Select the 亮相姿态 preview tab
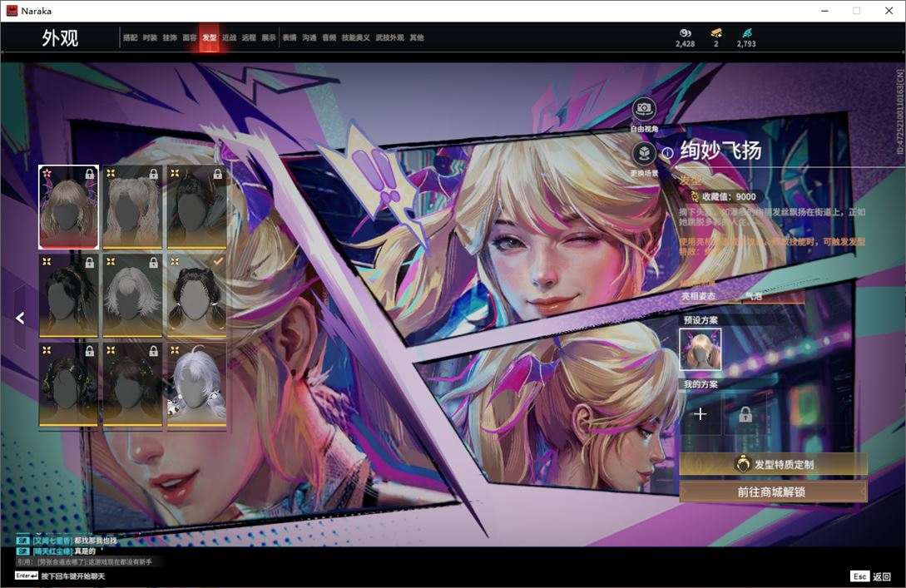The image size is (906, 588). point(698,296)
